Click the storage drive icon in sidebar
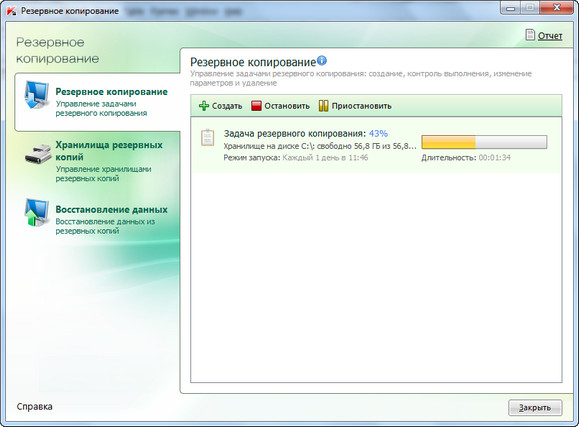 tap(38, 154)
